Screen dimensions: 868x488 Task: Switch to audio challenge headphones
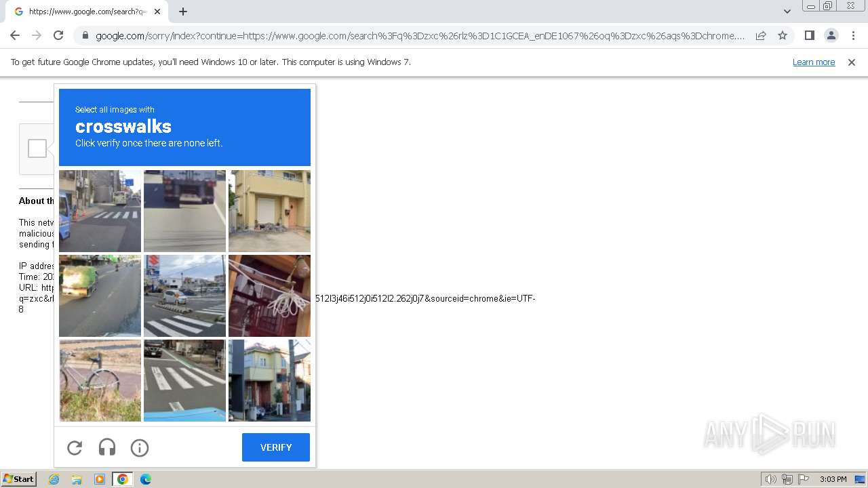tap(107, 447)
